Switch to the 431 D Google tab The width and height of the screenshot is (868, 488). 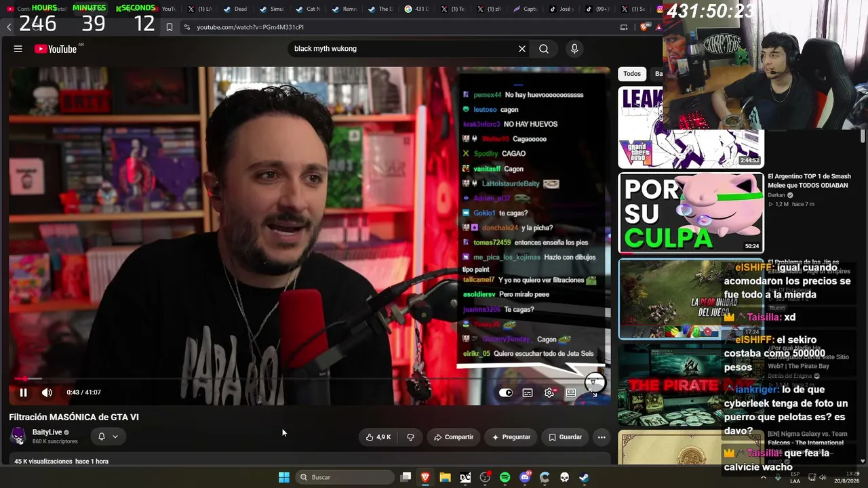418,9
